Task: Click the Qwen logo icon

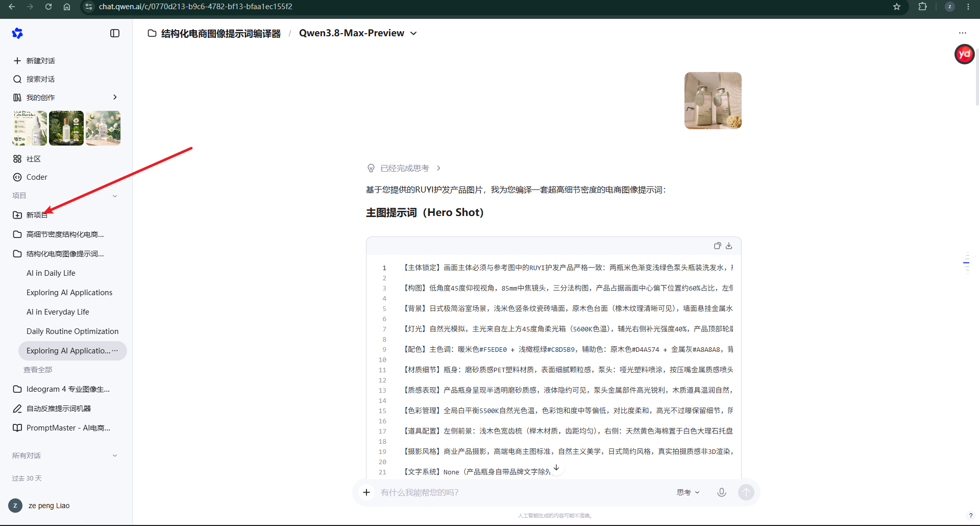Action: point(17,33)
